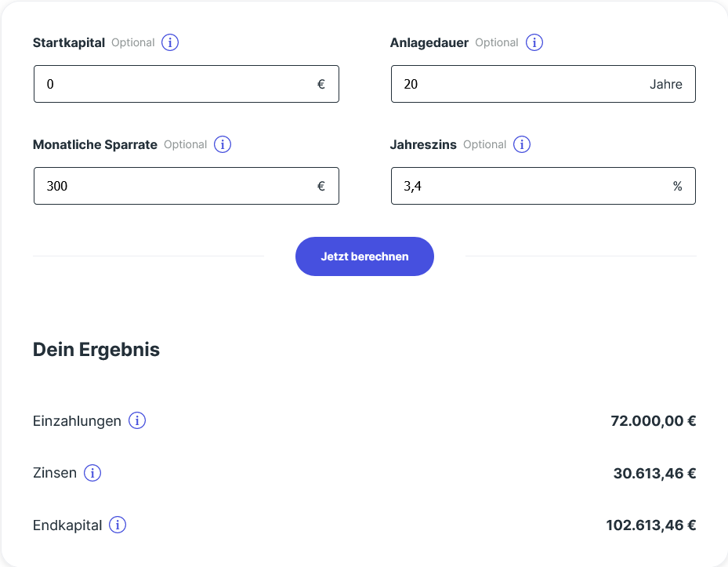Focus the Startkapital input field
Image resolution: width=728 pixels, height=567 pixels.
172,84
